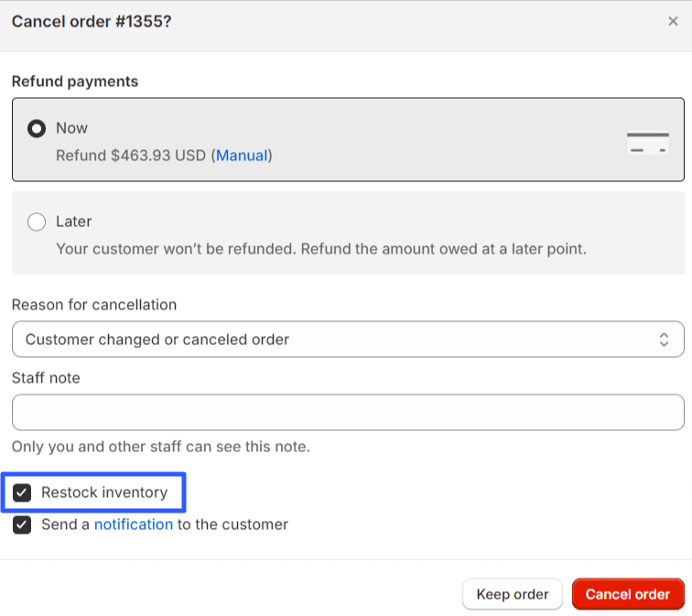Click into the Staff note field
692x616 pixels.
point(348,413)
